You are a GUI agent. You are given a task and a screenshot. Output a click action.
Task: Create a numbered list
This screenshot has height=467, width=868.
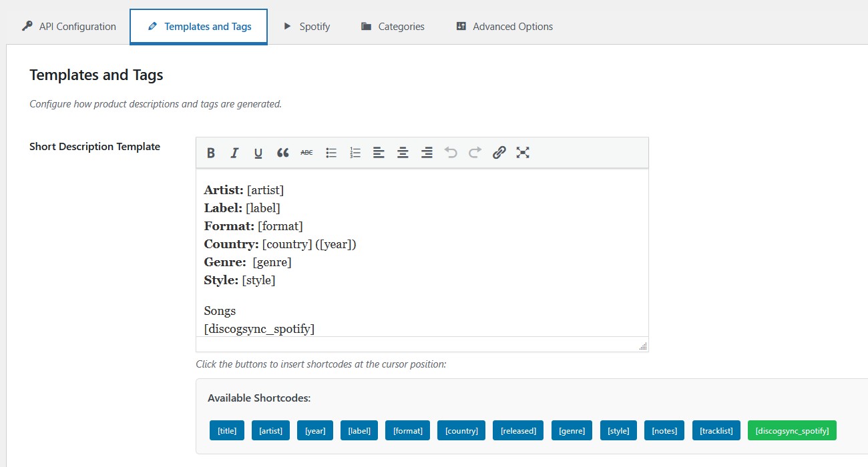point(355,153)
